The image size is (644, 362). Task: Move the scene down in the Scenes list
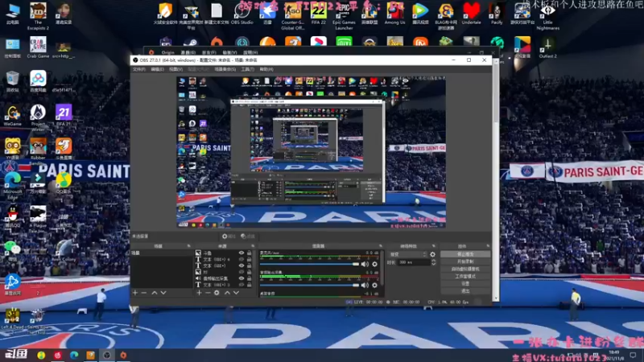tap(163, 293)
